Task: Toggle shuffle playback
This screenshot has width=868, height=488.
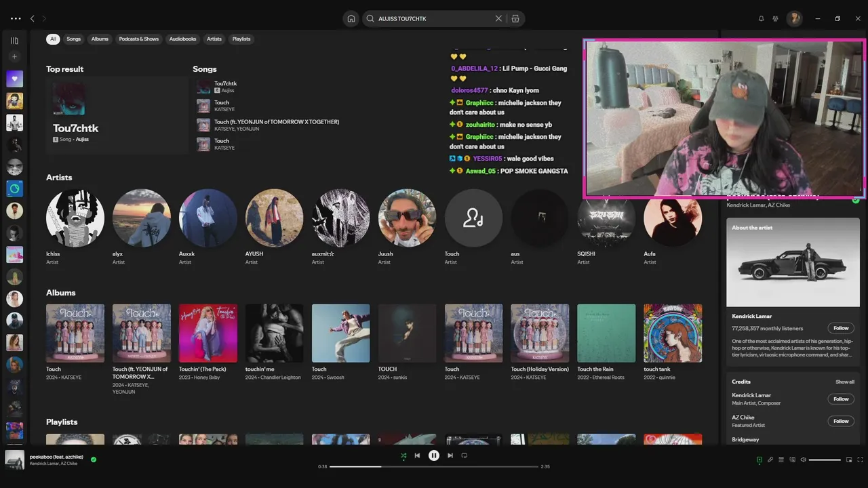Action: 403,455
